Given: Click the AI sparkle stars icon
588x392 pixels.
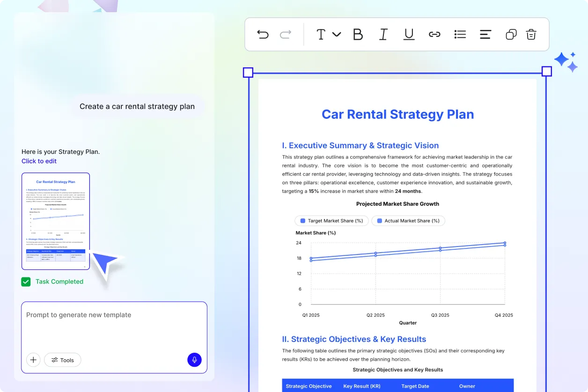Looking at the screenshot, I should (x=566, y=62).
